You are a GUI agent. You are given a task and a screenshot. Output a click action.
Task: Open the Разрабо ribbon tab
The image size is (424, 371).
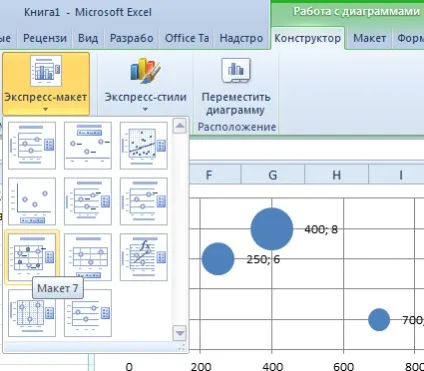[x=132, y=38]
